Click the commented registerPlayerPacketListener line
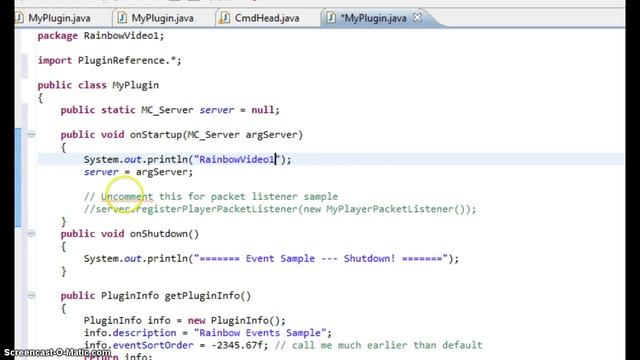This screenshot has height=360, width=640. click(x=280, y=209)
